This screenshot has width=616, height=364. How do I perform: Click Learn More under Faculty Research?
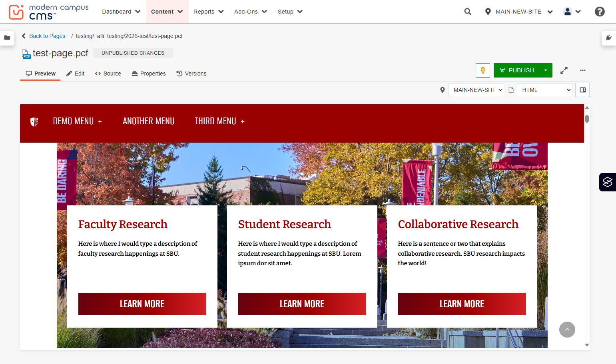[142, 304]
